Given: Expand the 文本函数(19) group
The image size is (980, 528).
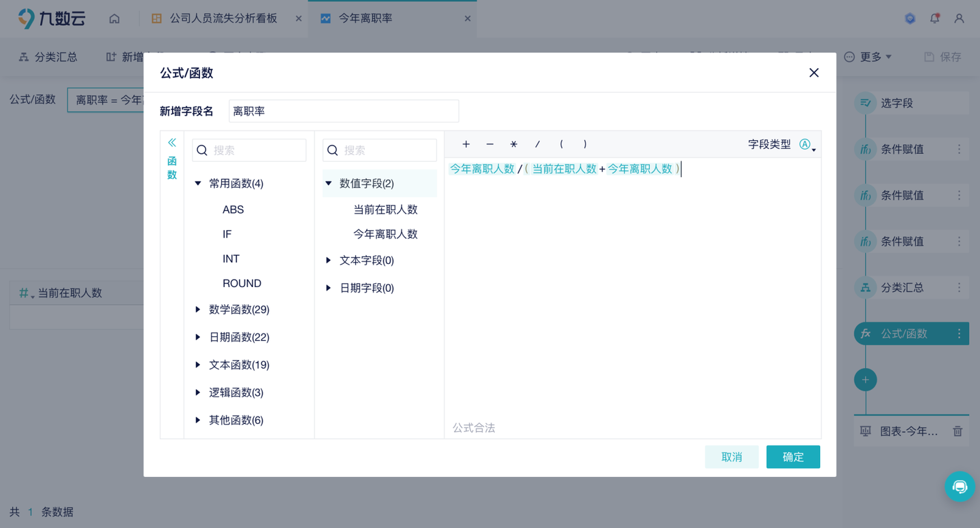Looking at the screenshot, I should 198,365.
